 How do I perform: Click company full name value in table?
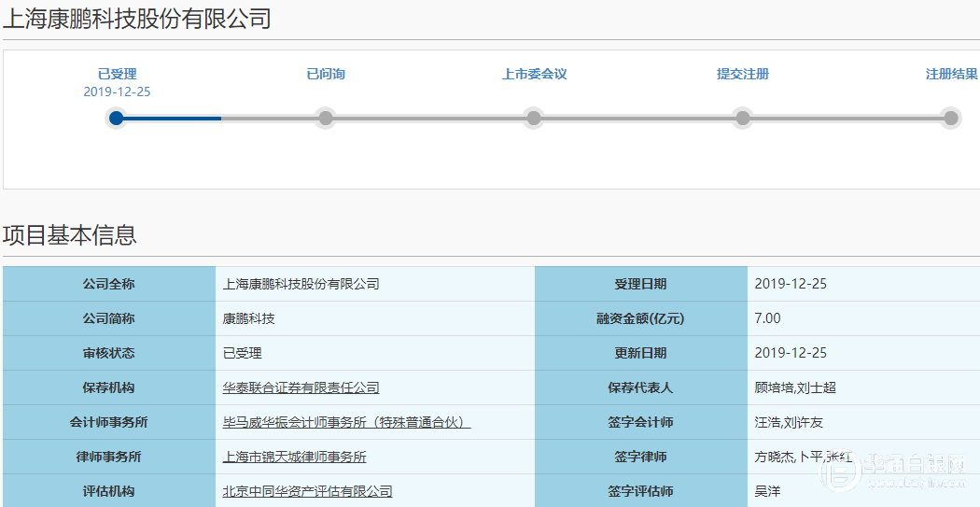point(375,284)
